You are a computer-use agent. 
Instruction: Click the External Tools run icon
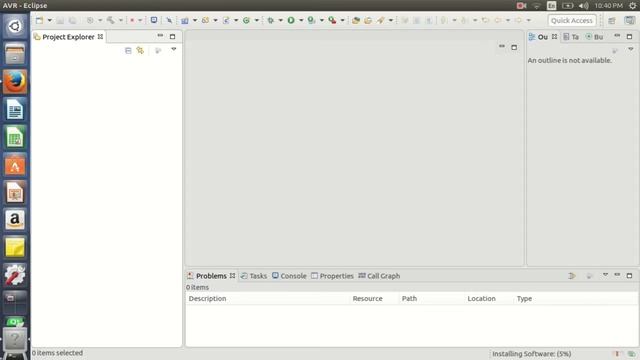pos(332,20)
